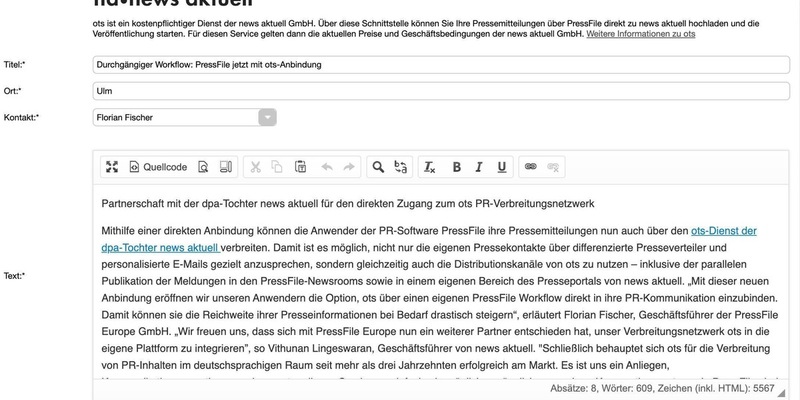800x400 pixels.
Task: Cut selection with the scissors icon
Action: coord(256,167)
